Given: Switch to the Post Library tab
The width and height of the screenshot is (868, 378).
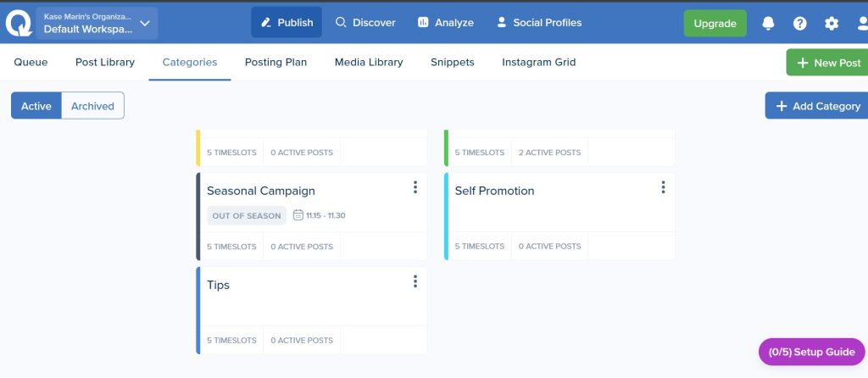Looking at the screenshot, I should click(105, 62).
